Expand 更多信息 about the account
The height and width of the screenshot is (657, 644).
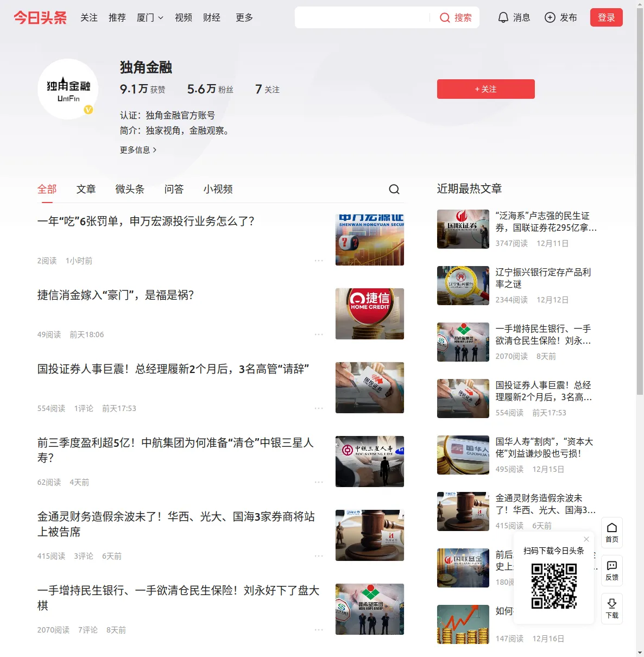138,150
